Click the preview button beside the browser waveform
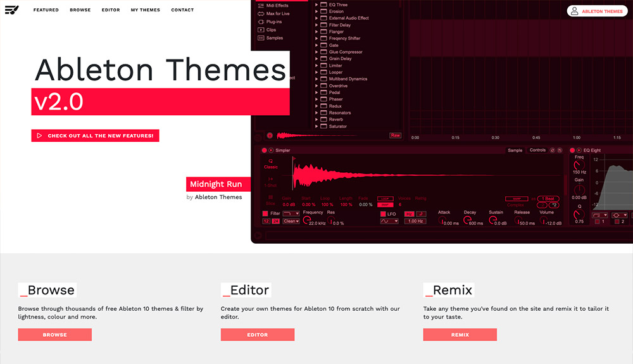 (x=270, y=135)
